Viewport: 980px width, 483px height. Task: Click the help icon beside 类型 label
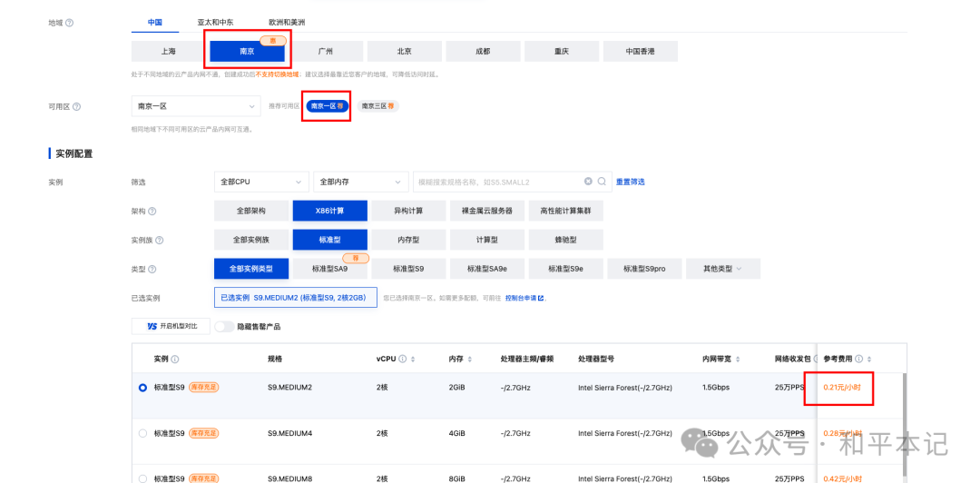152,269
